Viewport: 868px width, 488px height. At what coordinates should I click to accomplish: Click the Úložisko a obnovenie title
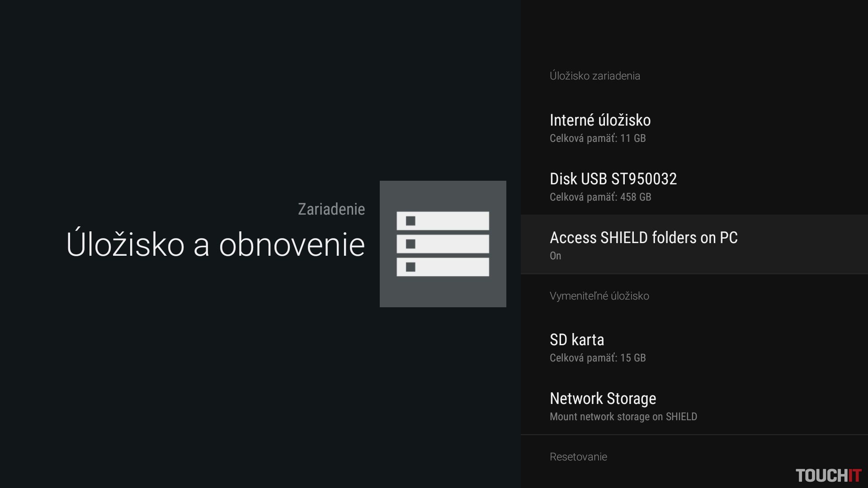click(x=216, y=244)
